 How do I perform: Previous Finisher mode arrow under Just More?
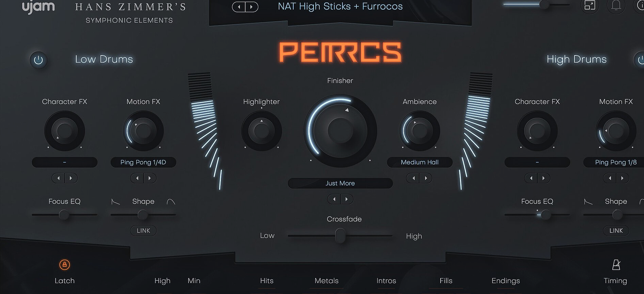[334, 199]
